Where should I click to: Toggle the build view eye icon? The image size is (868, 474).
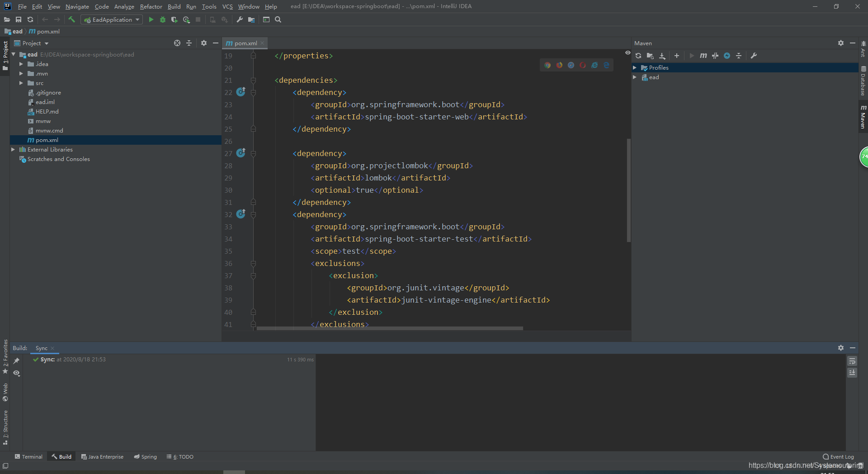tap(17, 373)
